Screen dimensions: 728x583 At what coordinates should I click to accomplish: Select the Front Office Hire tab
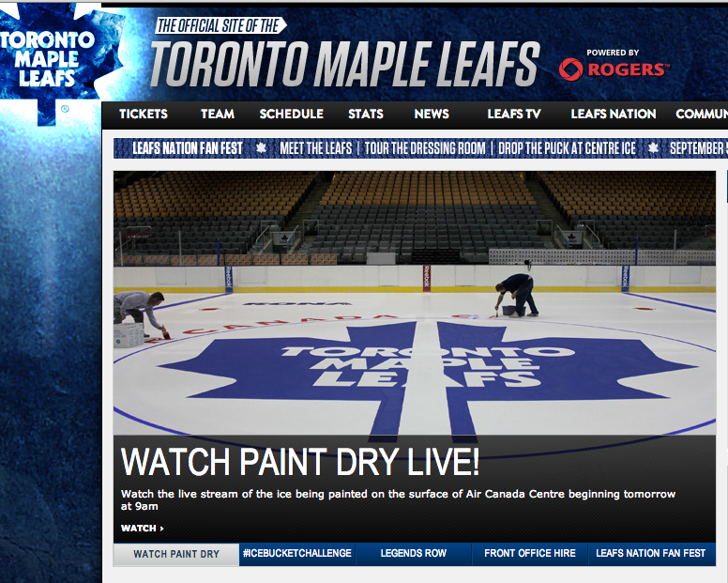pyautogui.click(x=530, y=554)
